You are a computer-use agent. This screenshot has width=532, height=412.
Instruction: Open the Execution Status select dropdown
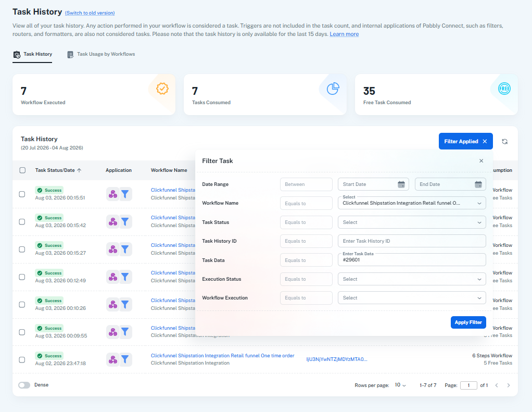(412, 279)
